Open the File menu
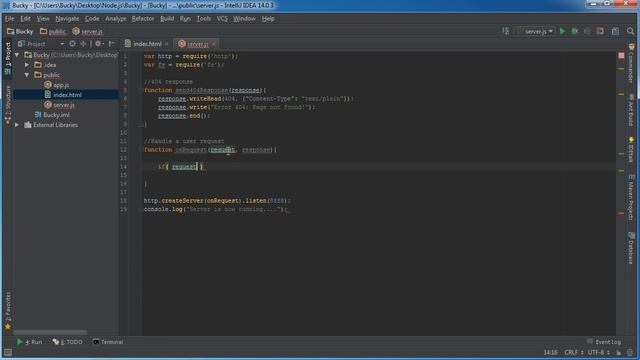 coord(9,19)
